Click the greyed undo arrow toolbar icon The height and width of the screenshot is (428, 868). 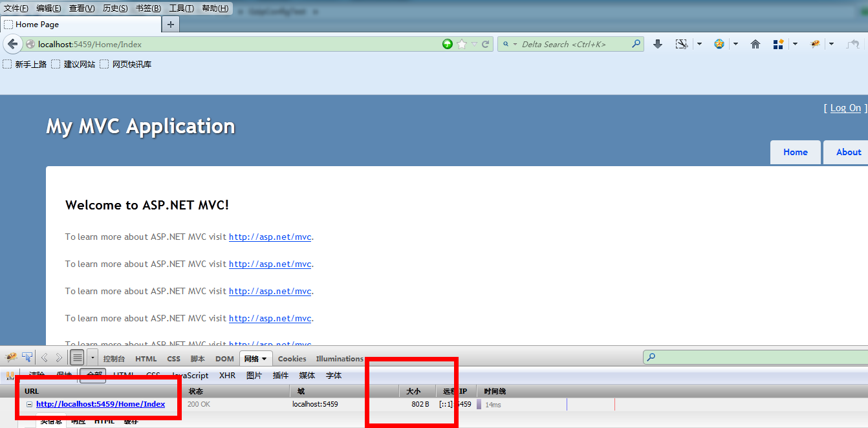click(x=853, y=44)
